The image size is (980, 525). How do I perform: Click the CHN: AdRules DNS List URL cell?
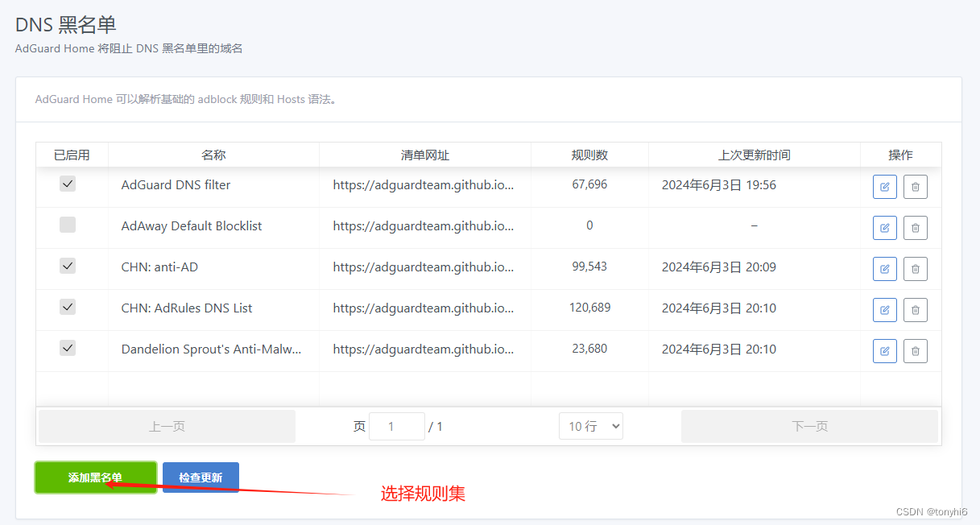(424, 308)
